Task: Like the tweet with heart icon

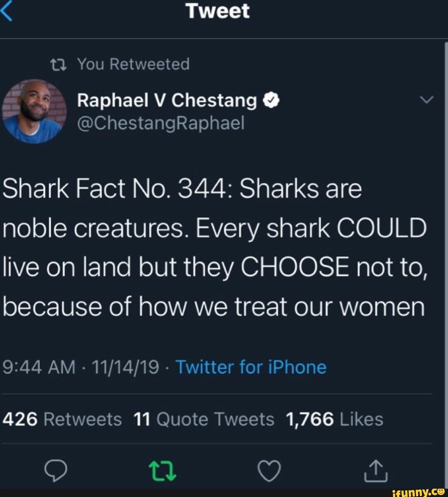Action: coord(269,471)
